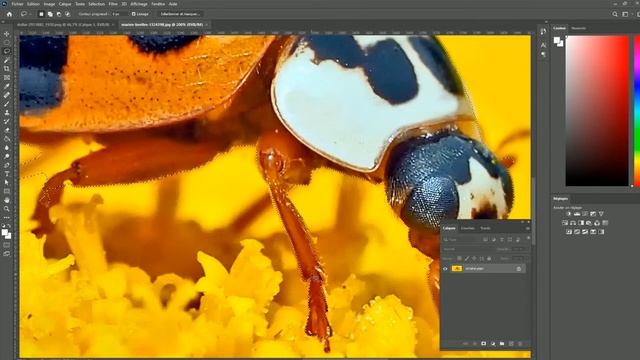Screen dimensions: 640x360
Task: Open the blend mode dropdown in Layers
Action: point(469,249)
